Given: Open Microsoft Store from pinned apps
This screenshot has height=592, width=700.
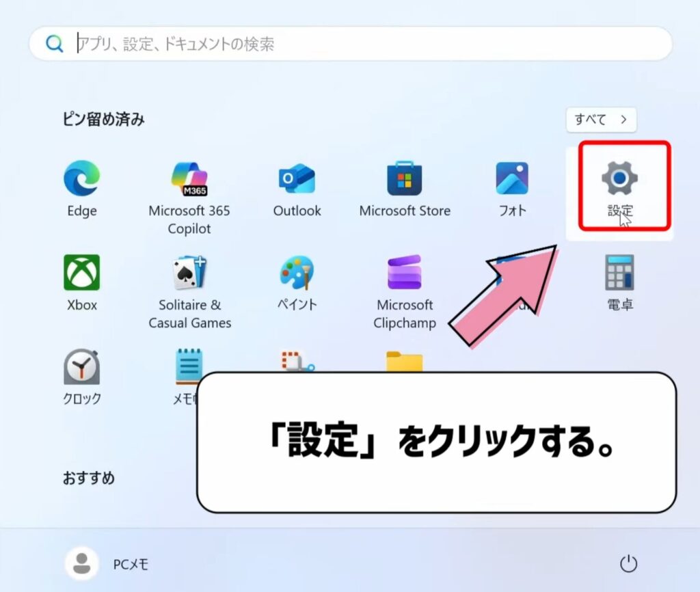Looking at the screenshot, I should coord(405,180).
